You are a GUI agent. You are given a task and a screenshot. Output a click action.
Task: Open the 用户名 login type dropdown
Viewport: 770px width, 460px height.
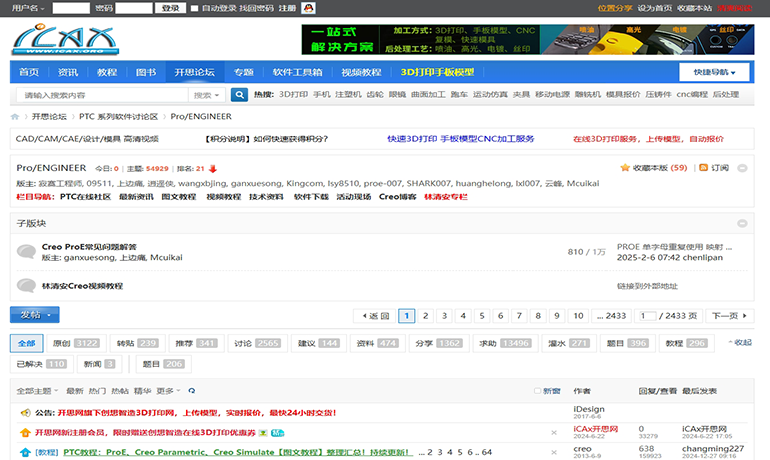[x=28, y=8]
